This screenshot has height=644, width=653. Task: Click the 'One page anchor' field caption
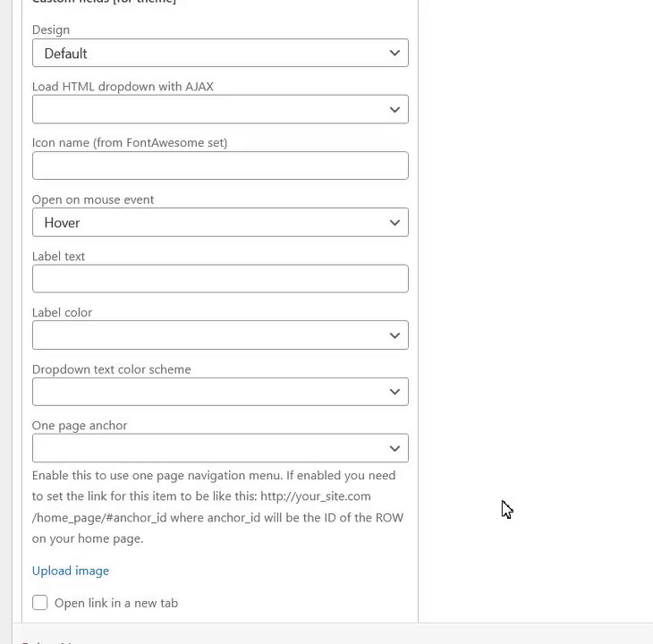[80, 425]
